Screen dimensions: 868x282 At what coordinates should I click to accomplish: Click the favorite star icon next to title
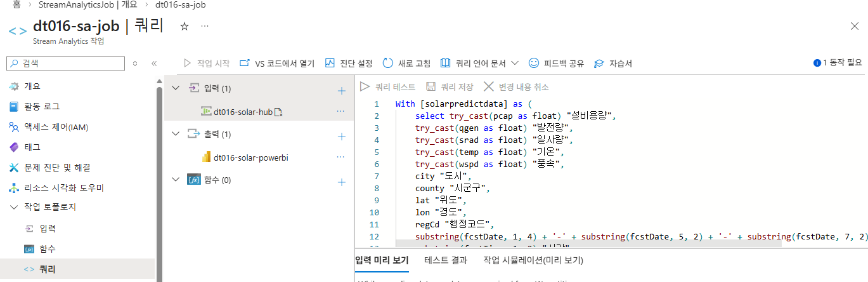(x=185, y=26)
